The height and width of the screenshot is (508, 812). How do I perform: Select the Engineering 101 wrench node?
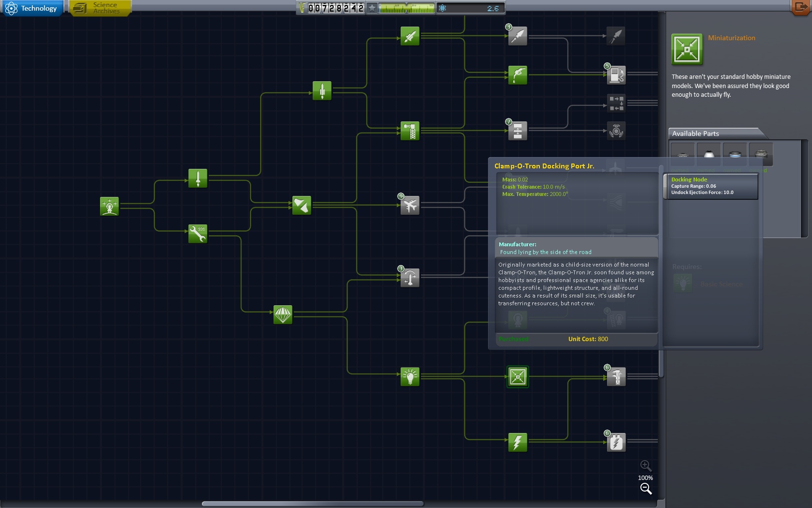tap(198, 234)
